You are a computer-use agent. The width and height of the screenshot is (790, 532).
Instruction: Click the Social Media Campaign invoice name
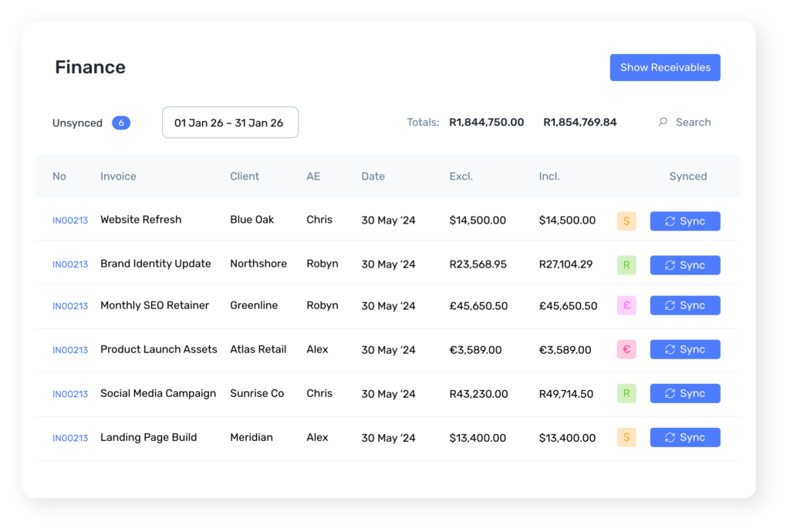pyautogui.click(x=157, y=393)
